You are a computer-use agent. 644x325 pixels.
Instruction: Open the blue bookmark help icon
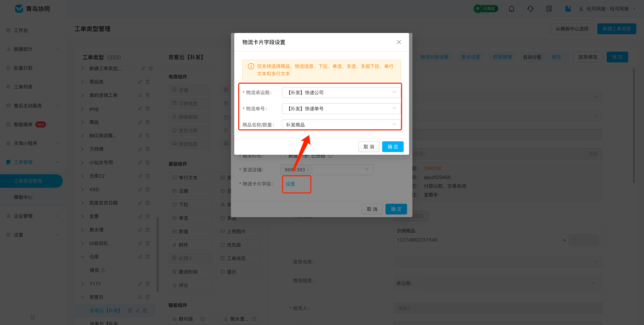tap(568, 9)
